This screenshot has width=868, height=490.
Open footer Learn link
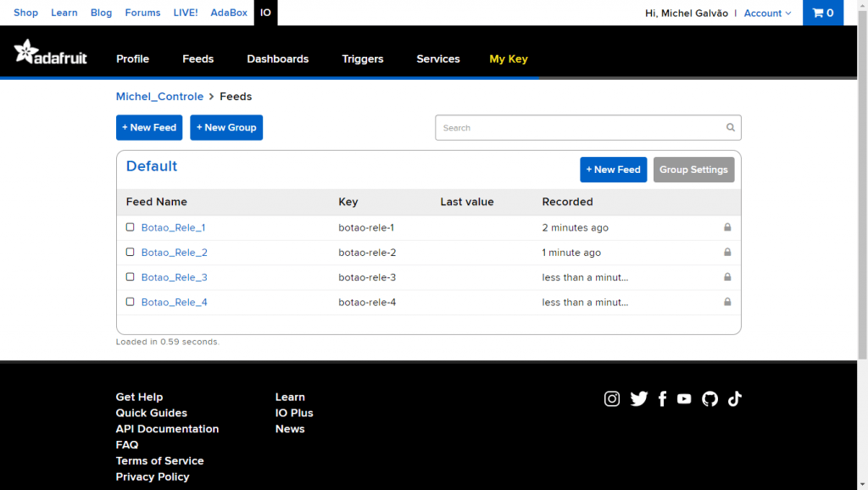290,397
